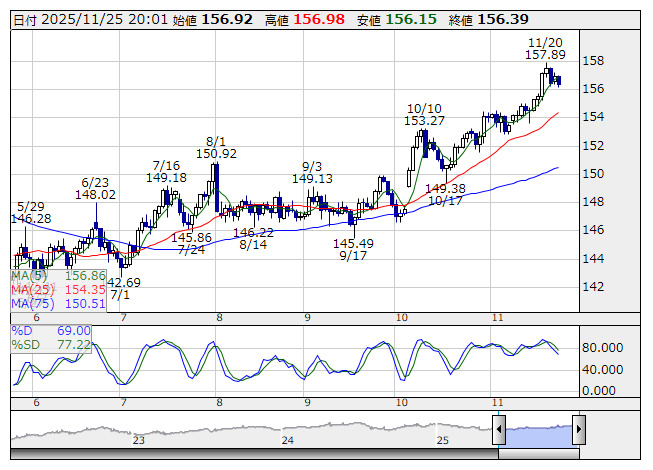Click the 9/17 low label 145.49
Screen dimensions: 653x470
353,243
